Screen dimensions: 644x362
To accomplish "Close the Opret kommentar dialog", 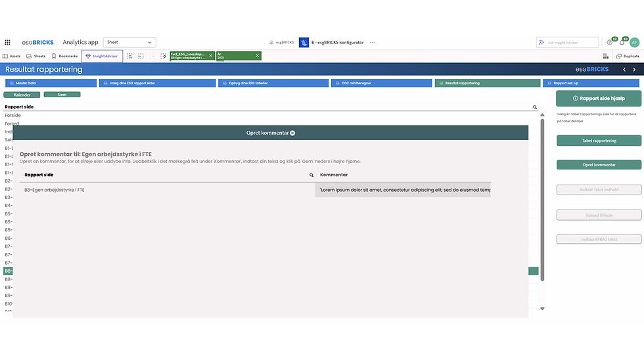I will pos(292,133).
